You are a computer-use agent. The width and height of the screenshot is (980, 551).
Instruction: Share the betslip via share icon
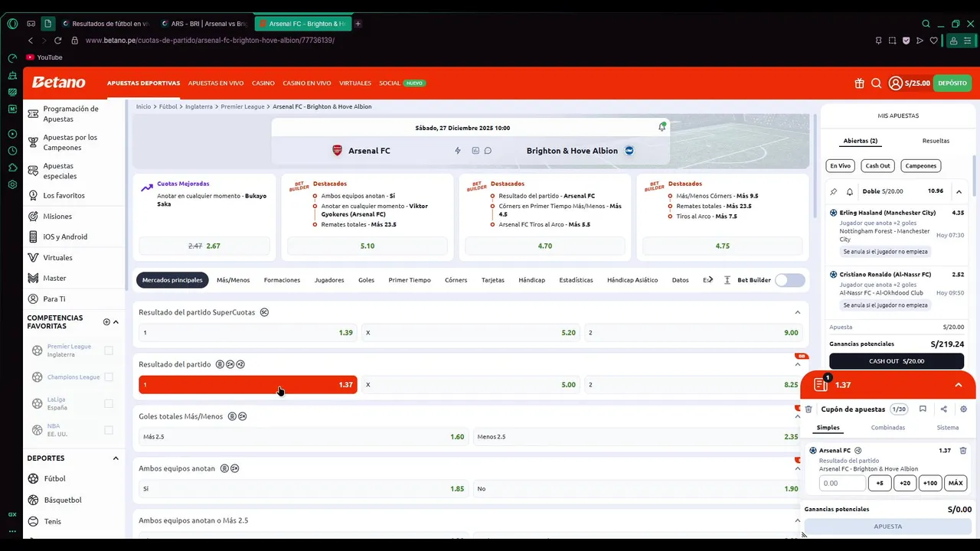(943, 409)
